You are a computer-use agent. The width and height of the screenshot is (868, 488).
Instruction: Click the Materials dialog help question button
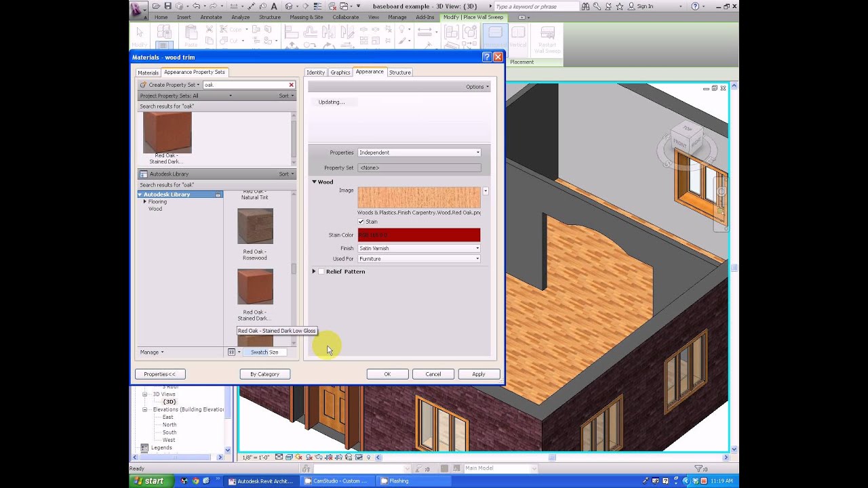pos(486,58)
